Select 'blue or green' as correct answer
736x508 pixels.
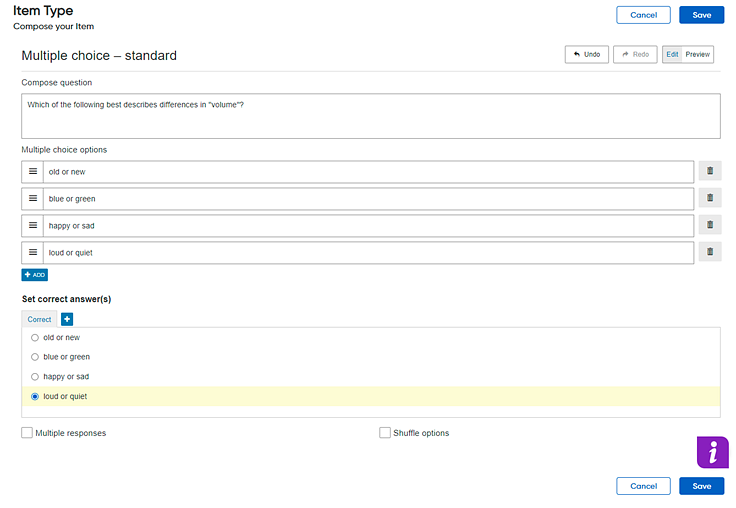click(35, 357)
